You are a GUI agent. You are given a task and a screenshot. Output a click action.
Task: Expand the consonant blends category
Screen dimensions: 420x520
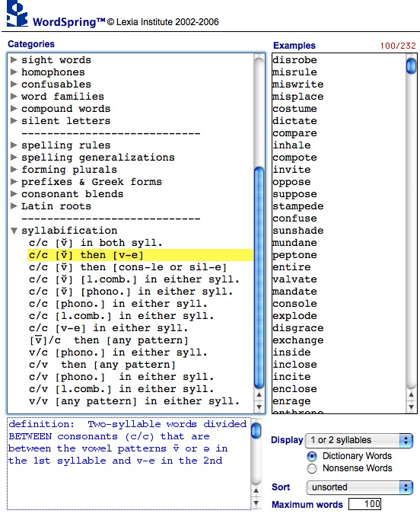[x=14, y=193]
